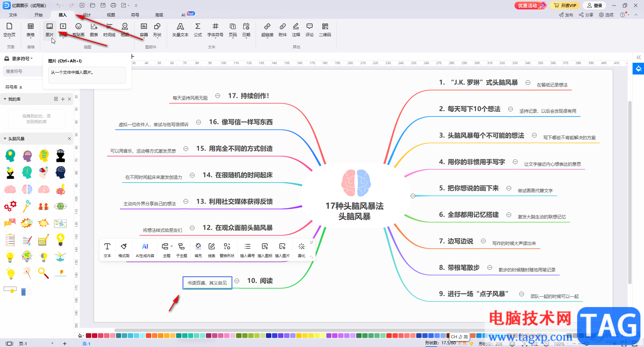Image resolution: width=644 pixels, height=347 pixels.
Task: Switch to the 文件 menu tab
Action: click(x=13, y=15)
